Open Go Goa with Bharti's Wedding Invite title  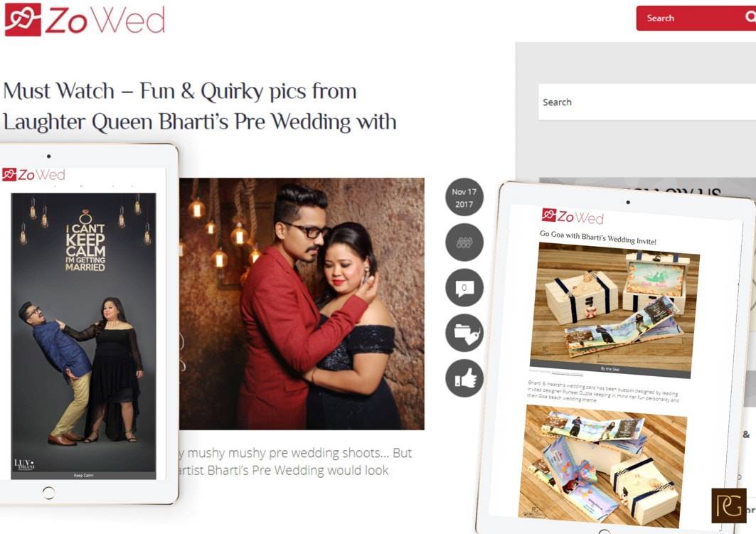point(598,237)
